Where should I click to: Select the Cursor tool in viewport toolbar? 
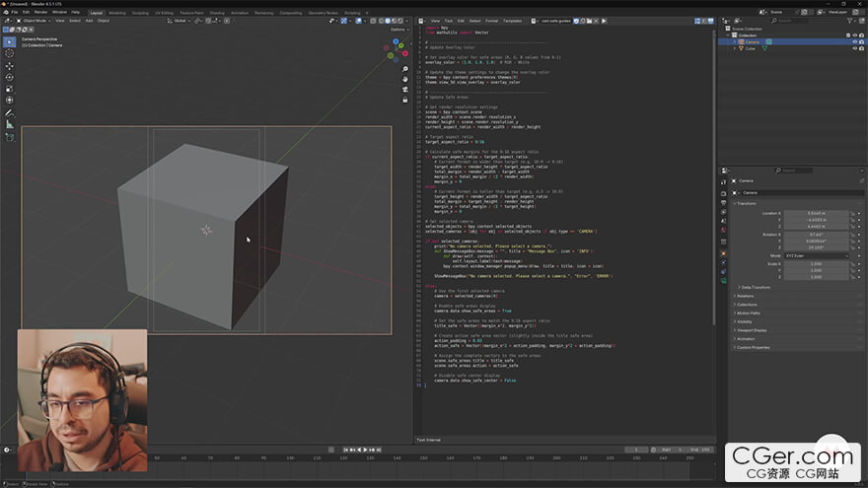click(9, 53)
